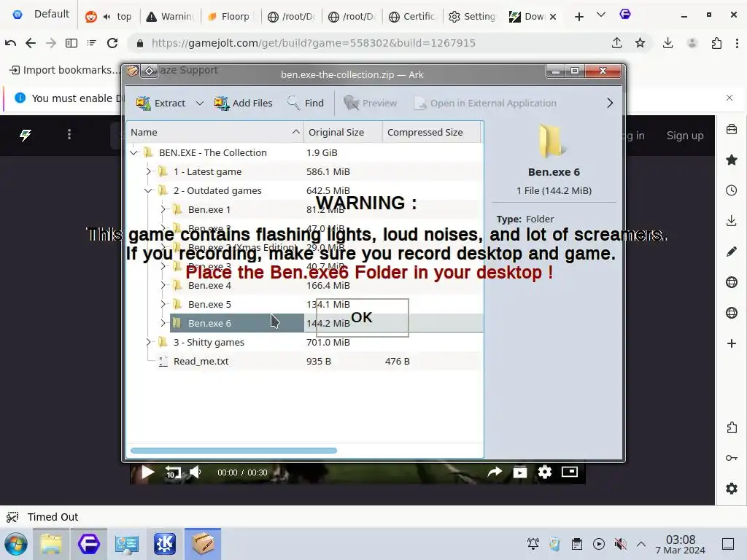Click the muted volume tray icon
The height and width of the screenshot is (560, 747).
(x=620, y=544)
